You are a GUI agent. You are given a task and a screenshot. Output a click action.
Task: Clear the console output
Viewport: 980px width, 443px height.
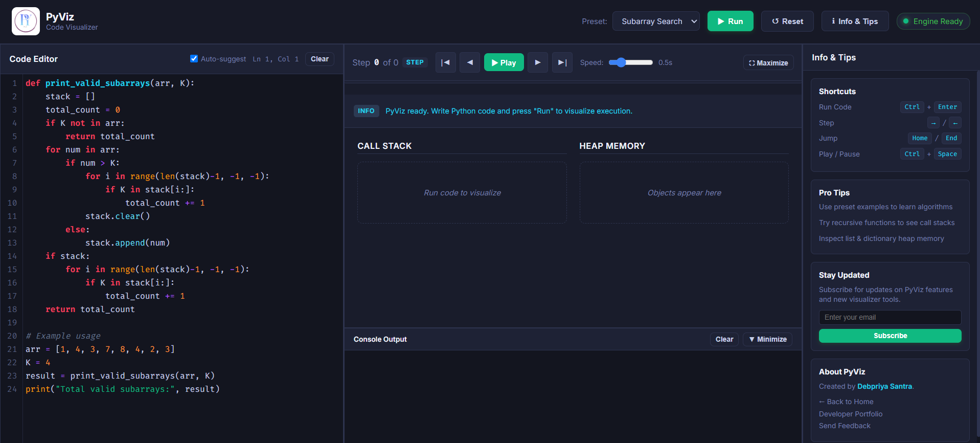point(724,339)
